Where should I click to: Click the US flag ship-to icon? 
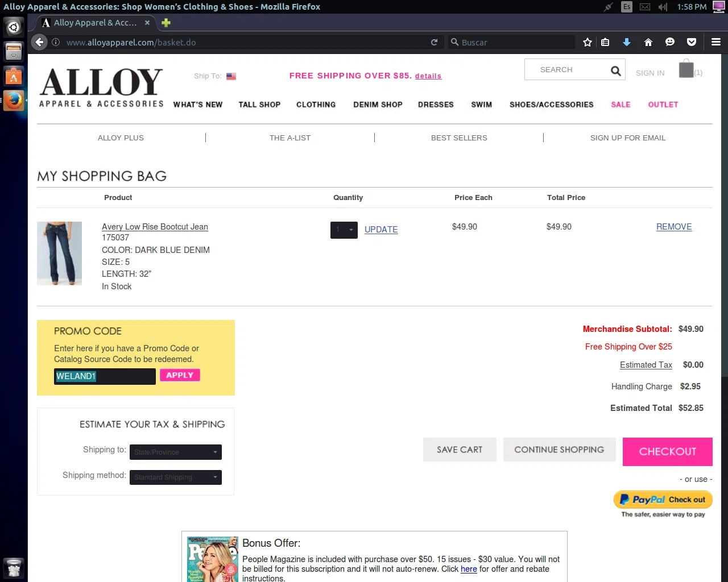(x=231, y=76)
